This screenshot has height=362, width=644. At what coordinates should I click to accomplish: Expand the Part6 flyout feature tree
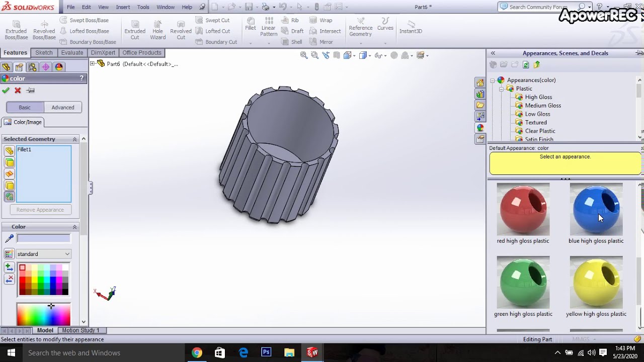pyautogui.click(x=93, y=64)
